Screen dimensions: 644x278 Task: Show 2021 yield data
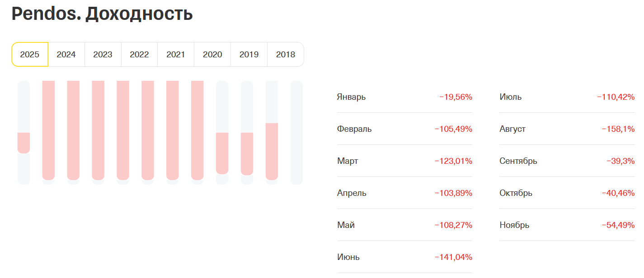[176, 55]
